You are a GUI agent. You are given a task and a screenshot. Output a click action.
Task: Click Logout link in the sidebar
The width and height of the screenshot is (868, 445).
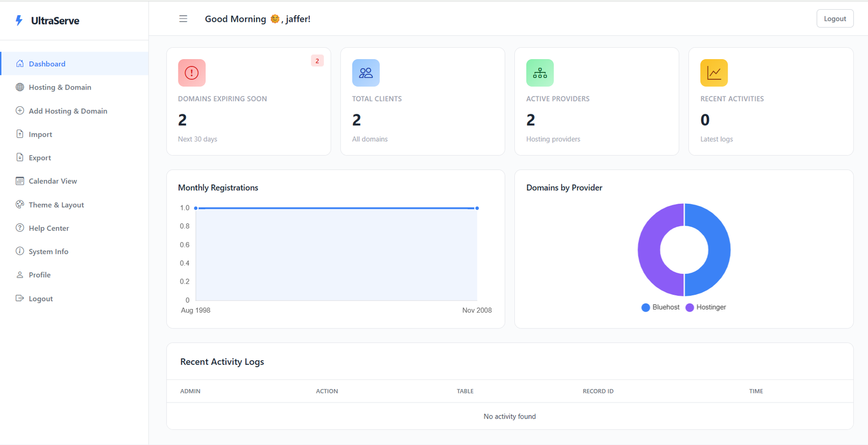pos(41,299)
